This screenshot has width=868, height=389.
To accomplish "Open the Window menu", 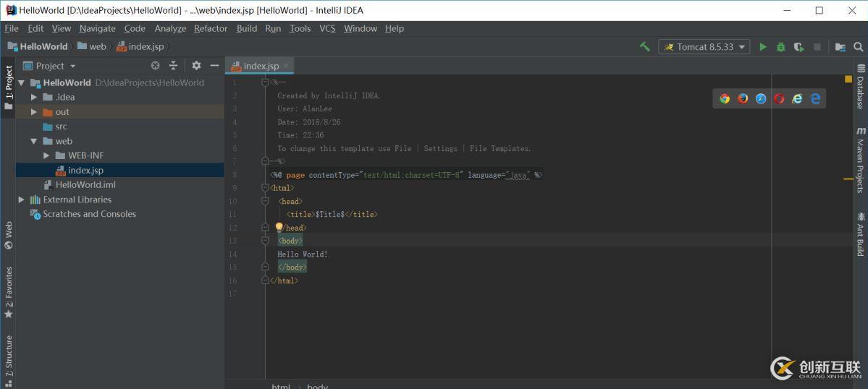I will [x=361, y=29].
